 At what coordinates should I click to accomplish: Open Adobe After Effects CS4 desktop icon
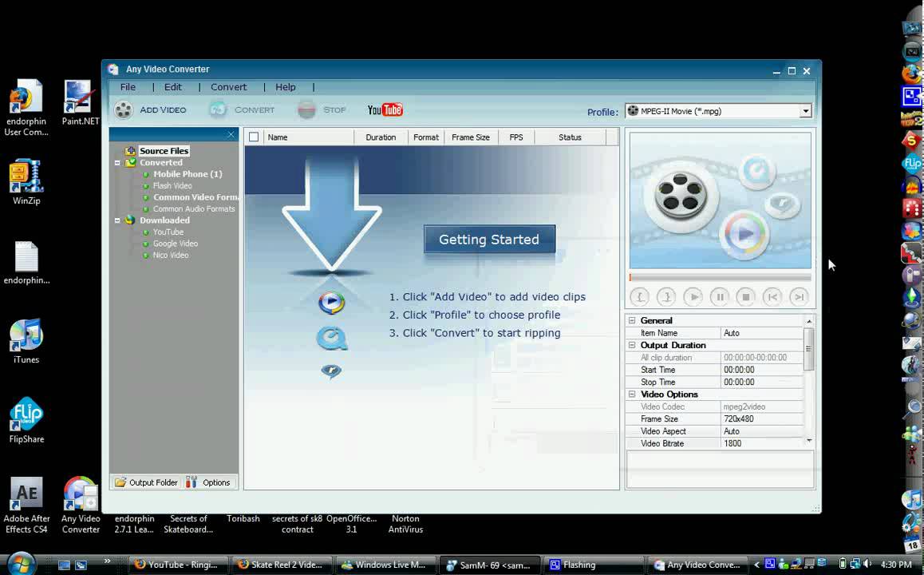(26, 505)
